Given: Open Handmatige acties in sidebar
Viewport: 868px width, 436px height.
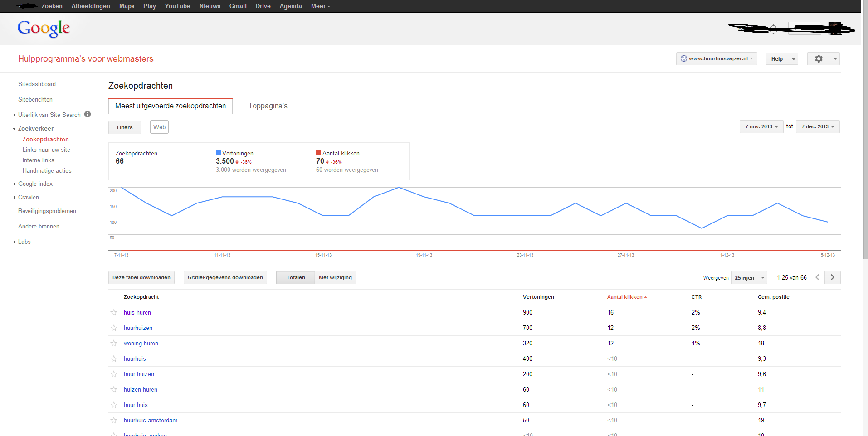Looking at the screenshot, I should coord(47,171).
